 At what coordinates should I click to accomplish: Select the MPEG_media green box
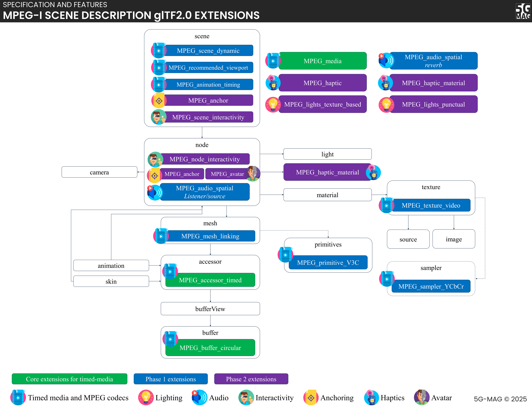point(323,61)
